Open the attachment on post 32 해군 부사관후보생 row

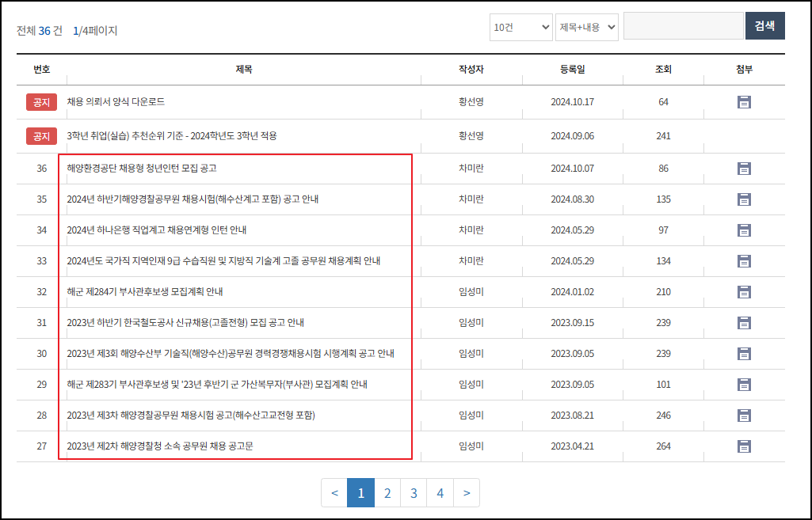point(743,291)
